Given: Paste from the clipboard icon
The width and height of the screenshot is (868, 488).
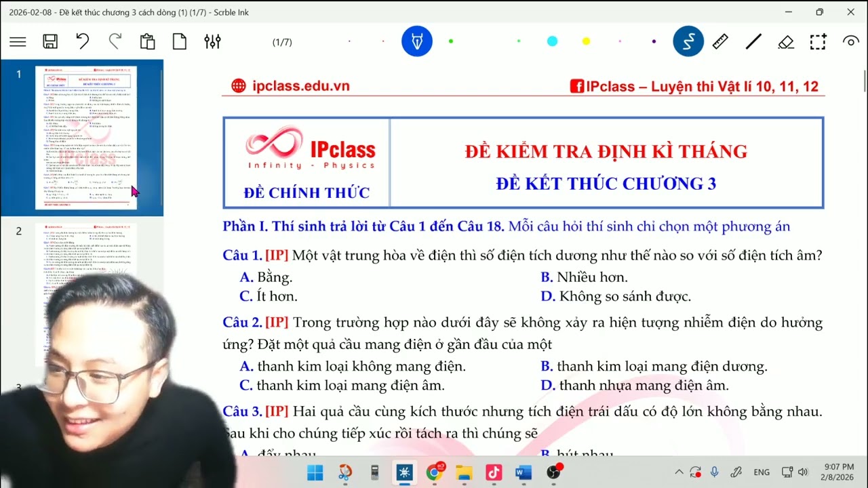Looking at the screenshot, I should coord(147,42).
